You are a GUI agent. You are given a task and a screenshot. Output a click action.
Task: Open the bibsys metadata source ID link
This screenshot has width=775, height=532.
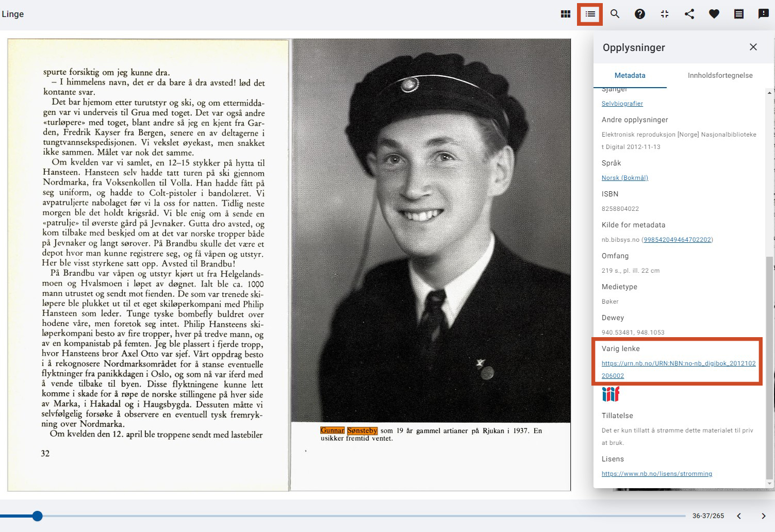(x=678, y=240)
